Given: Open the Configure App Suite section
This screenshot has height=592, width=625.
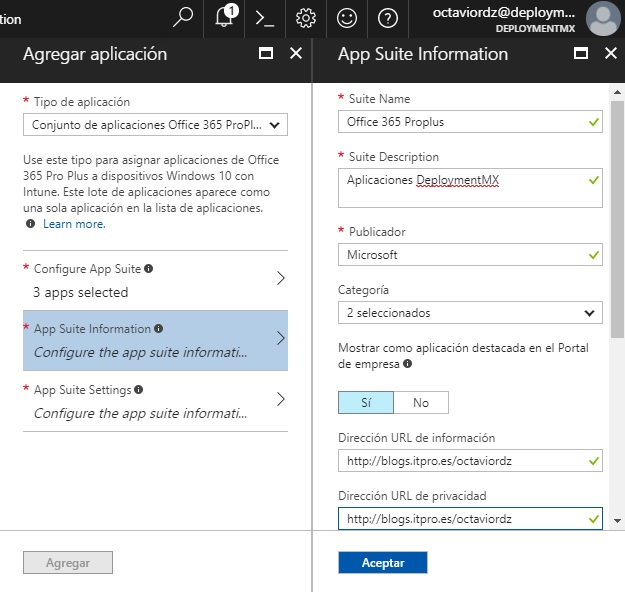Looking at the screenshot, I should click(155, 280).
